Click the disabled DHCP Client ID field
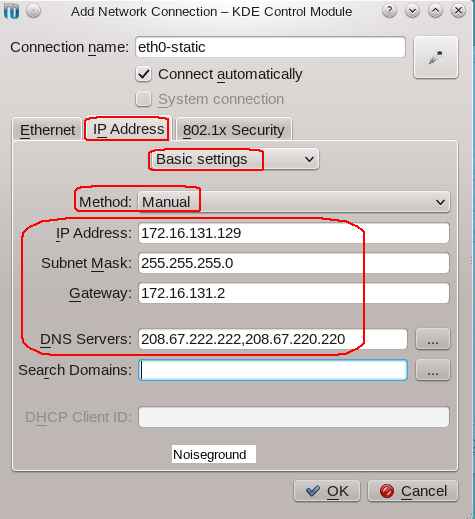The image size is (475, 519). pos(294,417)
